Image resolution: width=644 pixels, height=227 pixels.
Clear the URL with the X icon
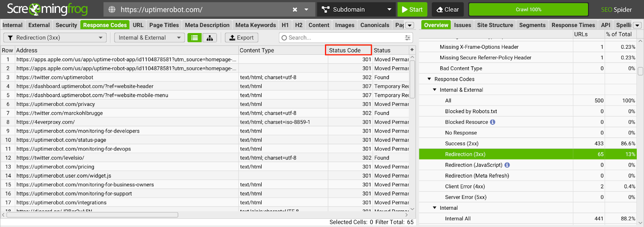pyautogui.click(x=295, y=9)
